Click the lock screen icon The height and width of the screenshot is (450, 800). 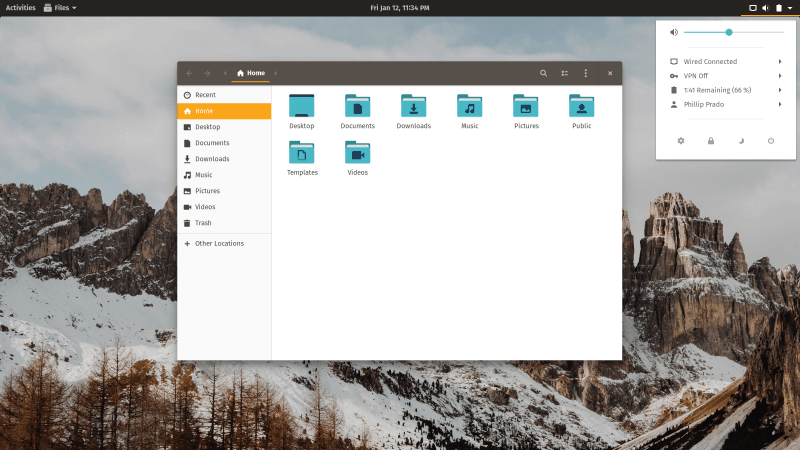pos(711,141)
